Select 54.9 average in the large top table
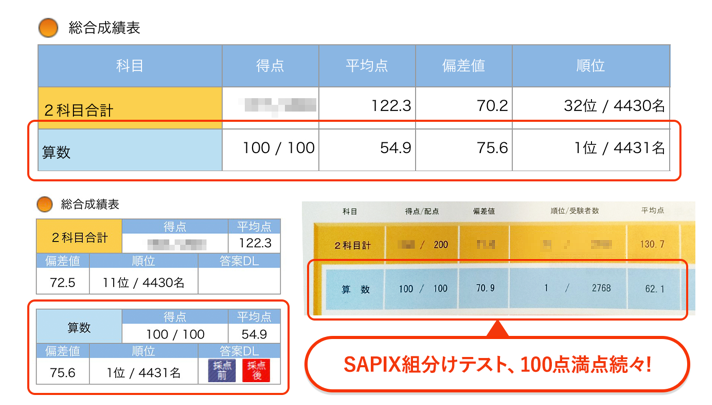Screen dimensions: 712x405 coord(395,148)
